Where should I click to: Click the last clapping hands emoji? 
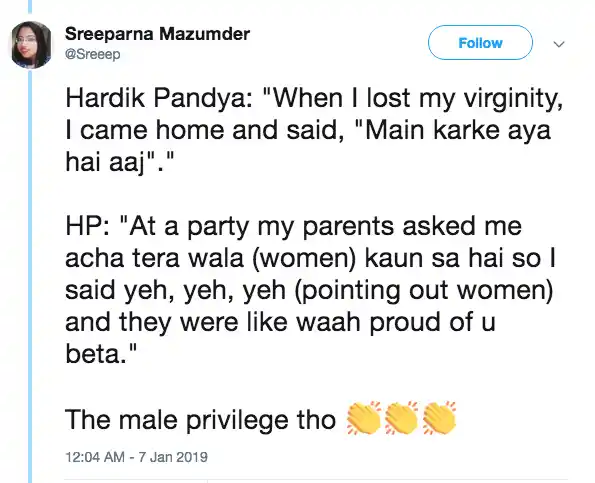pos(439,418)
